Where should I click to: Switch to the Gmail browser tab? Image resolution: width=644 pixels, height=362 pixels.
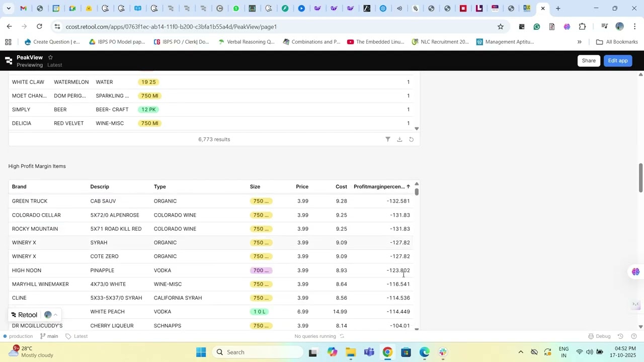[x=24, y=9]
